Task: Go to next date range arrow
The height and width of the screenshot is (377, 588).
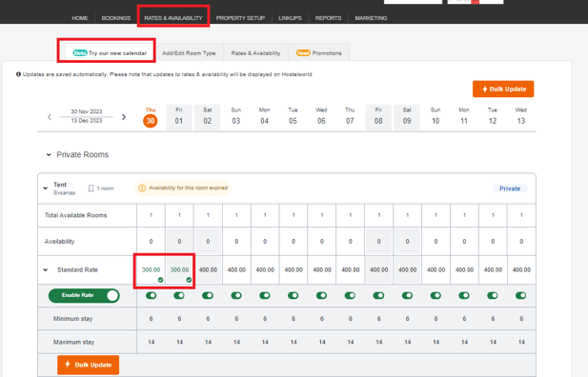Action: pos(124,117)
